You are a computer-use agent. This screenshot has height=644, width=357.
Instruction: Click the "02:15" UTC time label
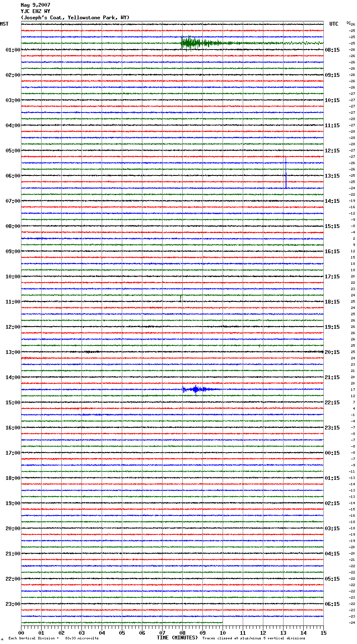click(332, 503)
